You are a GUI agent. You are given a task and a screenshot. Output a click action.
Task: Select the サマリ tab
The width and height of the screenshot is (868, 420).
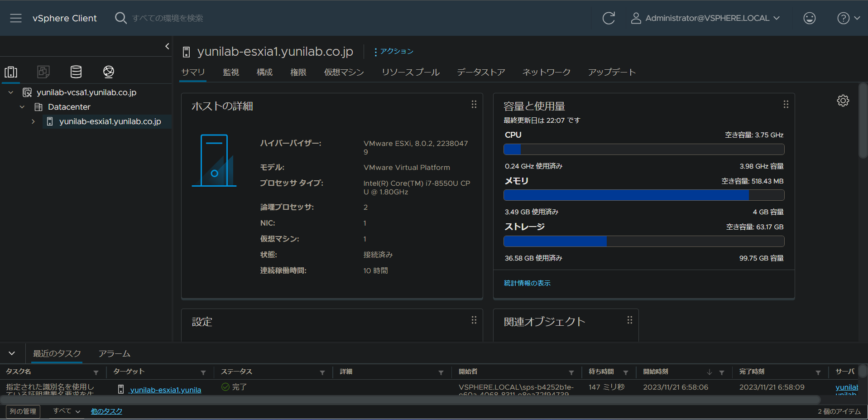(193, 72)
